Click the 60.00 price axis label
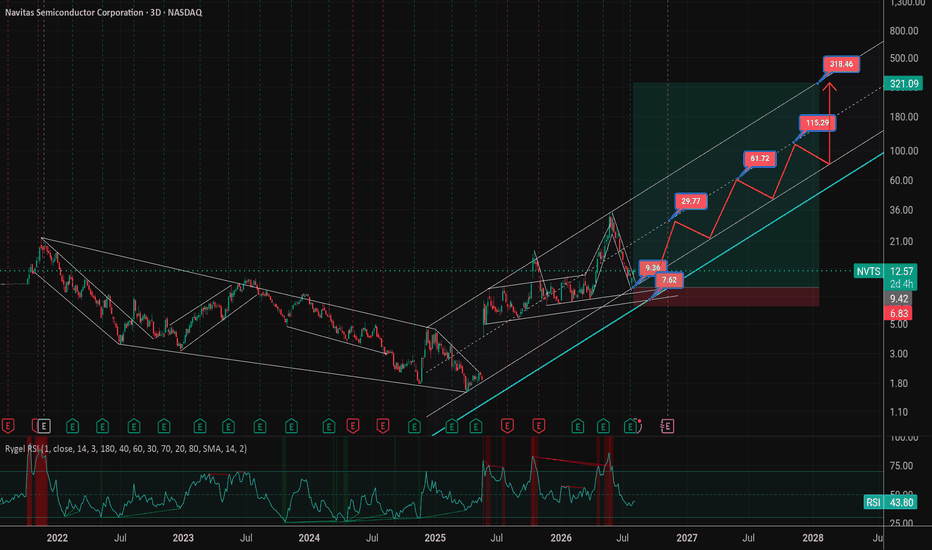932x550 pixels. [901, 181]
